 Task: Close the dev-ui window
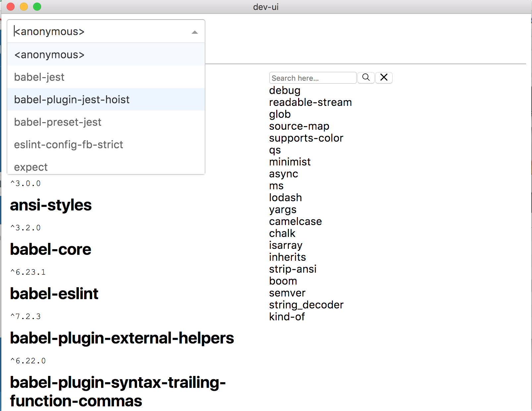pos(11,7)
